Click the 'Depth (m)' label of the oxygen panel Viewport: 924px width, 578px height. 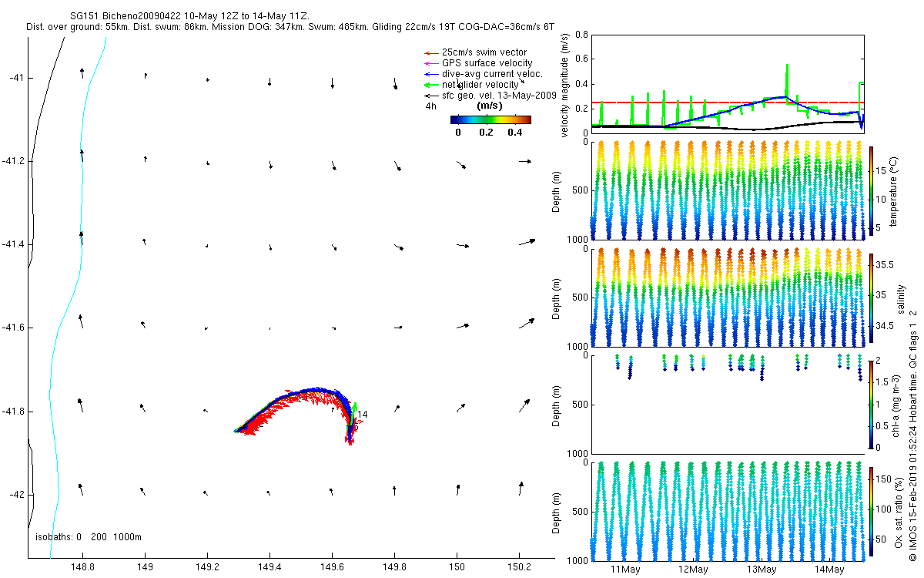[557, 512]
